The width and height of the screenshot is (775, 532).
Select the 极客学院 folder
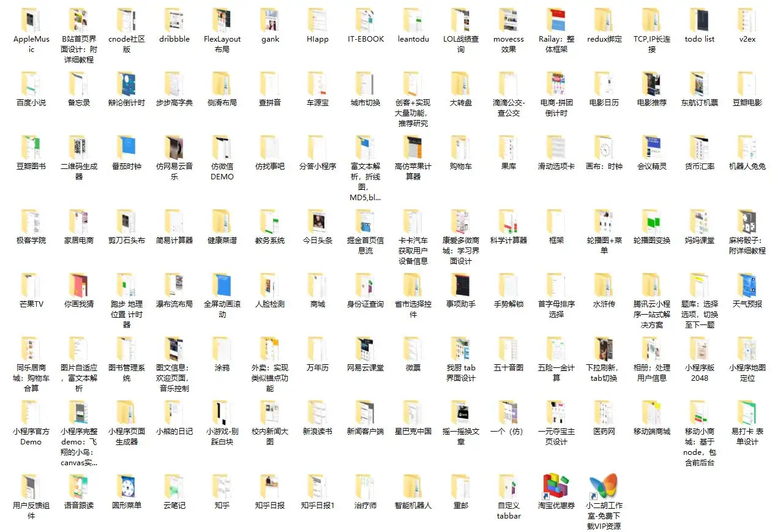pyautogui.click(x=31, y=221)
